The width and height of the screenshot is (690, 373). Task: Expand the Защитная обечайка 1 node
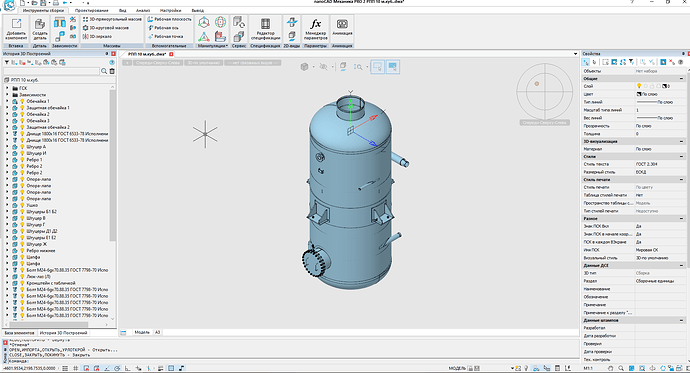click(x=7, y=107)
